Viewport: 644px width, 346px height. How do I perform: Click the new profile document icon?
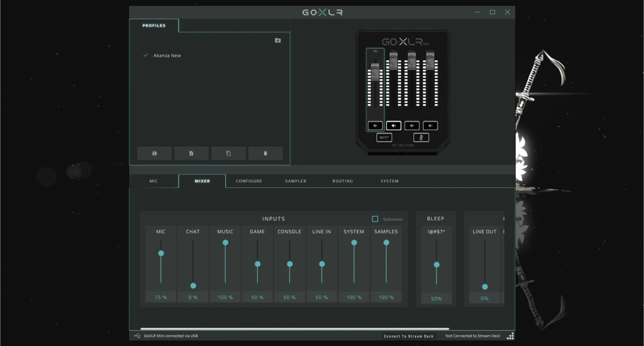pyautogui.click(x=191, y=153)
